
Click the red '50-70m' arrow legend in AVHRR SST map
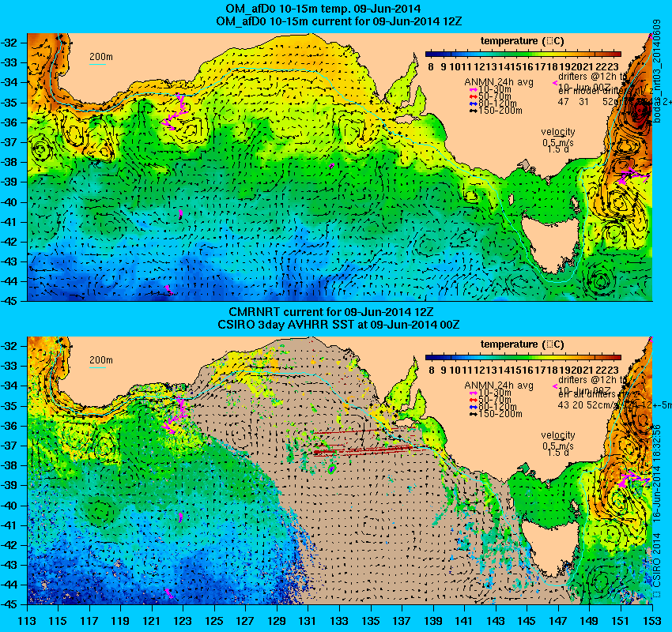490,400
